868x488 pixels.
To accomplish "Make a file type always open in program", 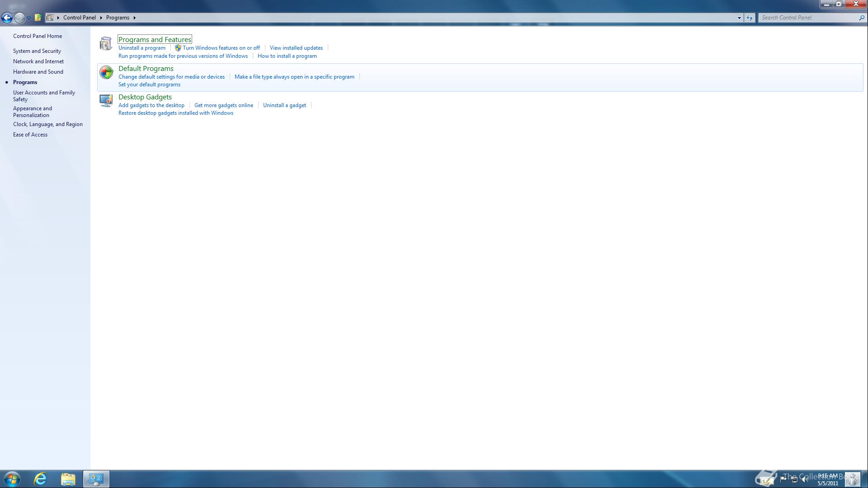I will [294, 77].
